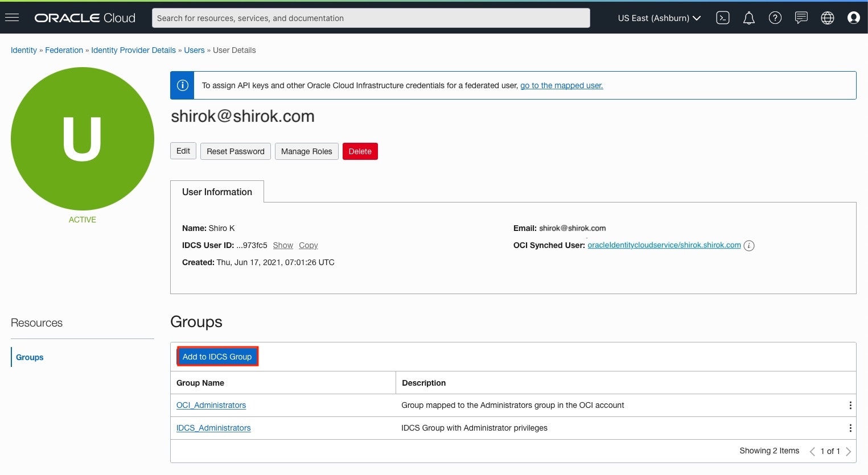Go to next page of groups

coord(848,452)
